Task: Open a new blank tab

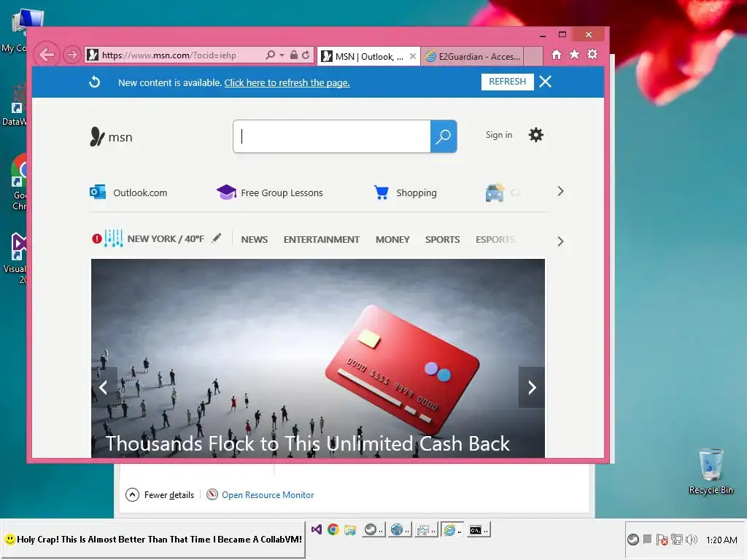Action: pyautogui.click(x=533, y=57)
